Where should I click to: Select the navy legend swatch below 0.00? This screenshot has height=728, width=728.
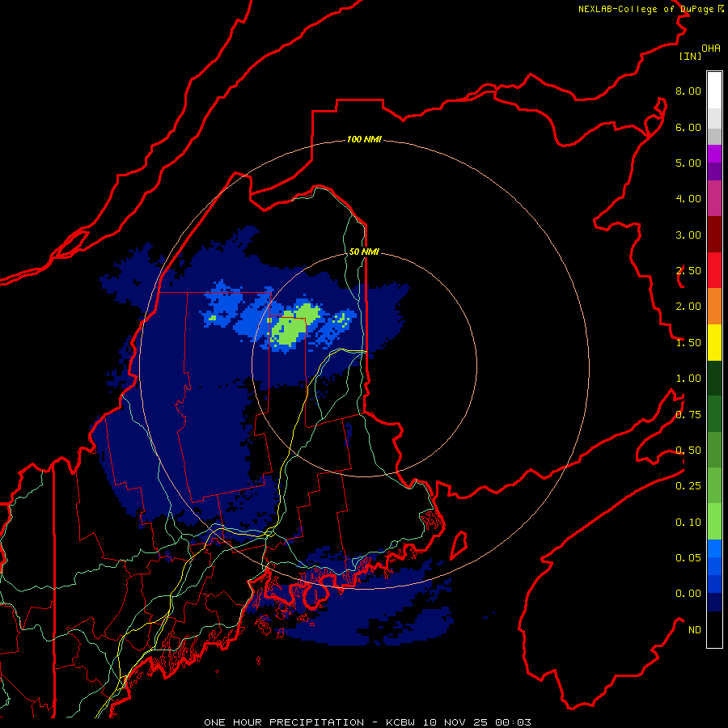click(714, 602)
